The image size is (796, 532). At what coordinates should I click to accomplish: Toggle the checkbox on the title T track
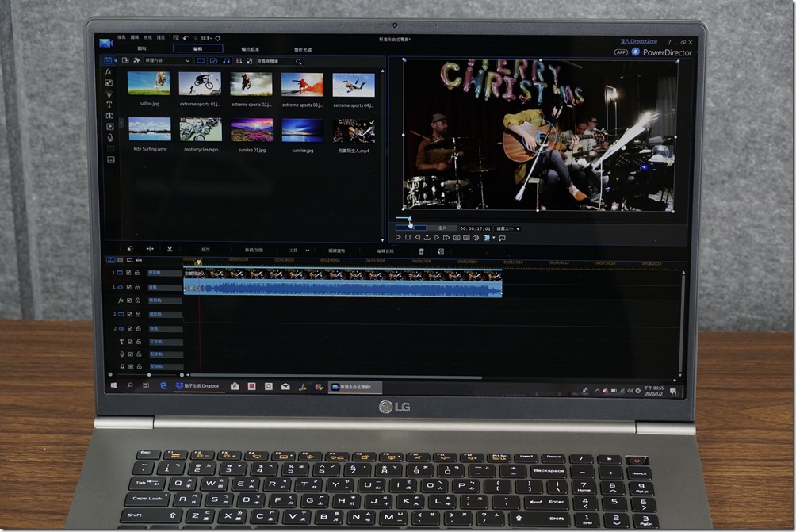pos(131,342)
